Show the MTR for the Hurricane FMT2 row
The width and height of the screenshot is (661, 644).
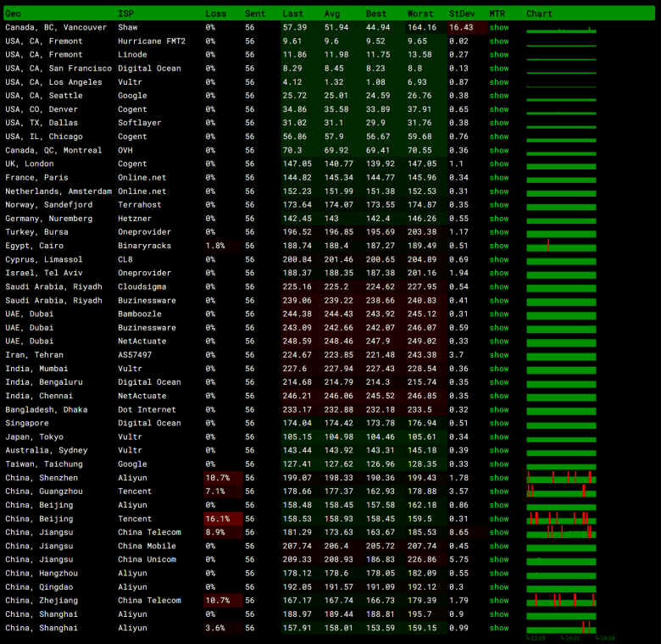coord(498,42)
